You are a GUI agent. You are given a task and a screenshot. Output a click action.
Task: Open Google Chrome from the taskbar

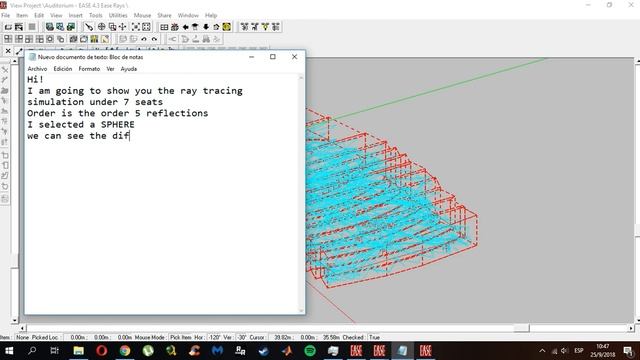click(125, 351)
